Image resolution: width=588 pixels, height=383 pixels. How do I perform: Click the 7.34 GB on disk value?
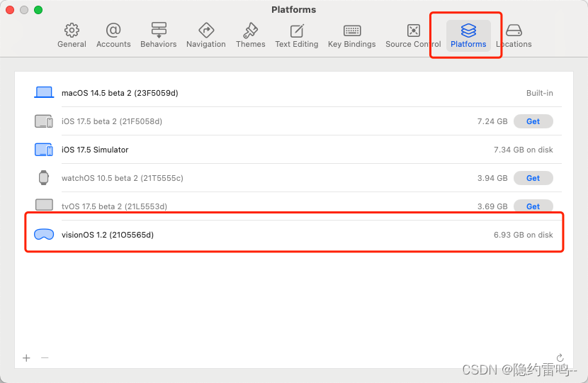click(523, 150)
